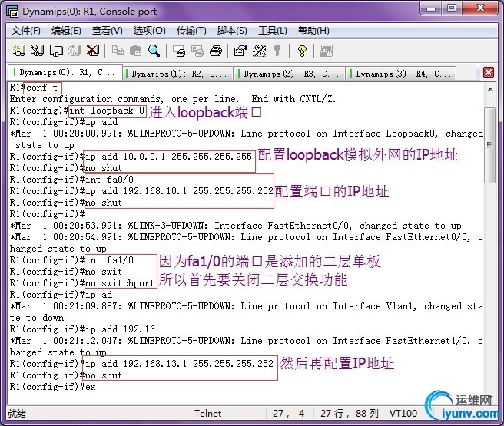Switch to the Dynamips(0): R1 tab
This screenshot has width=504, height=426.
pyautogui.click(x=65, y=73)
